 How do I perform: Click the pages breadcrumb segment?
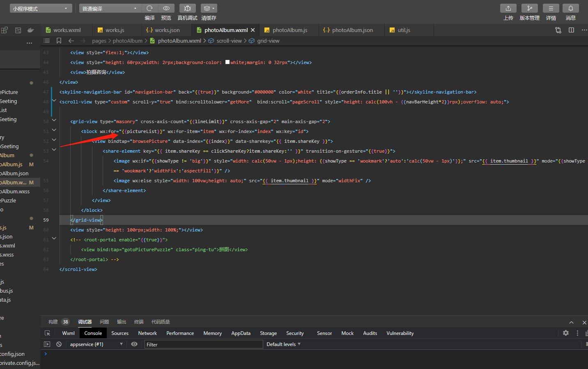coord(99,41)
